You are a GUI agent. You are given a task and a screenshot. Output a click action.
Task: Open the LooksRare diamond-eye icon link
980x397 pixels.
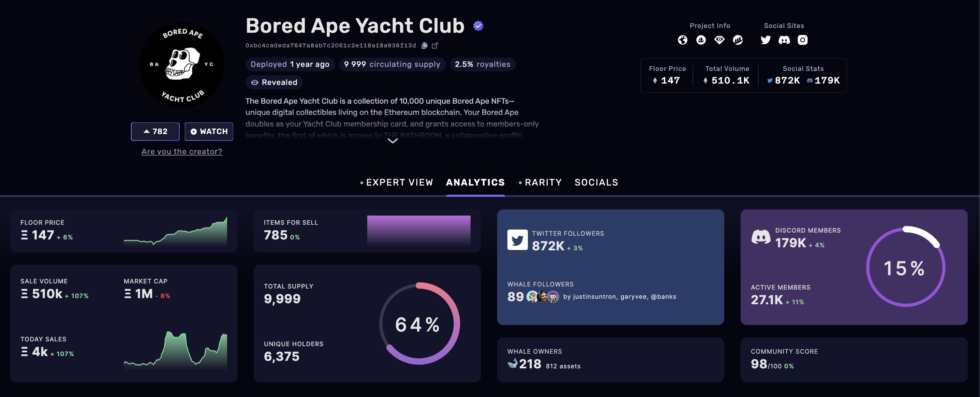tap(719, 40)
